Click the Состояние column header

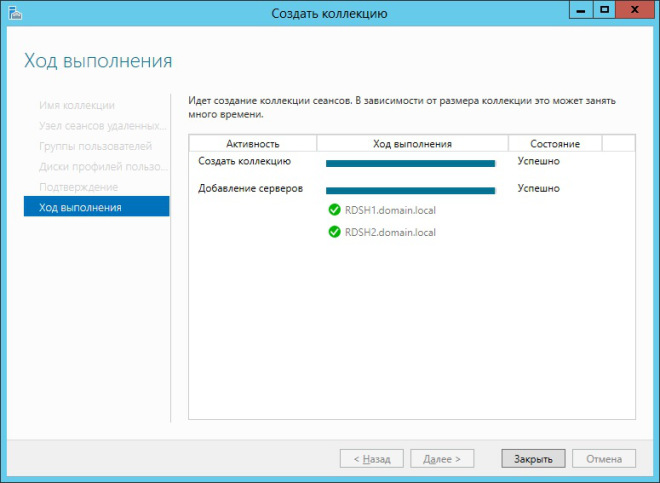tap(555, 144)
